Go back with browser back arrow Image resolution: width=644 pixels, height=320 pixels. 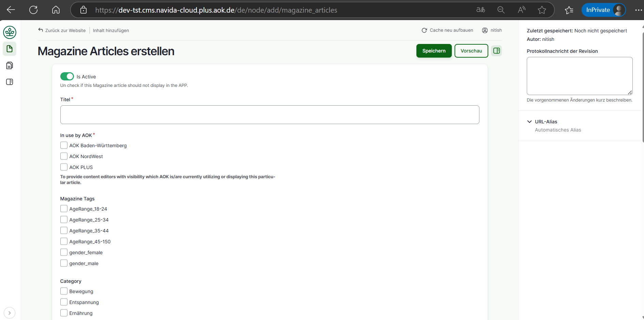11,10
